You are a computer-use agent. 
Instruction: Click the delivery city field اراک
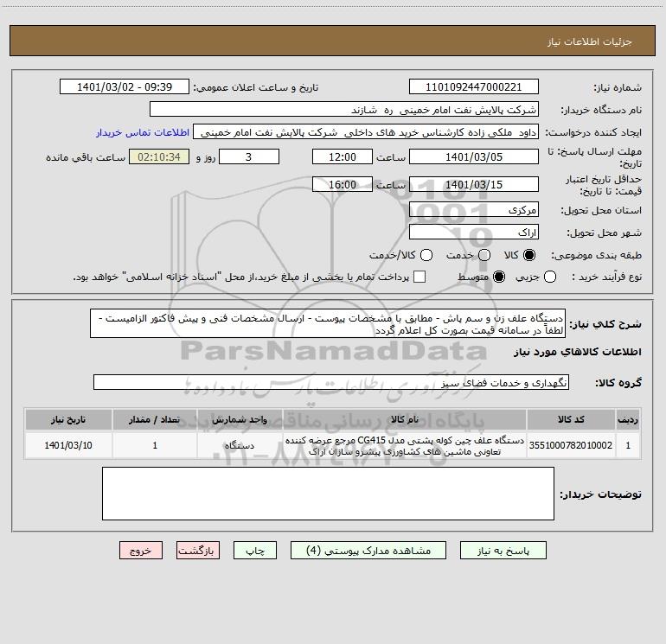point(474,232)
